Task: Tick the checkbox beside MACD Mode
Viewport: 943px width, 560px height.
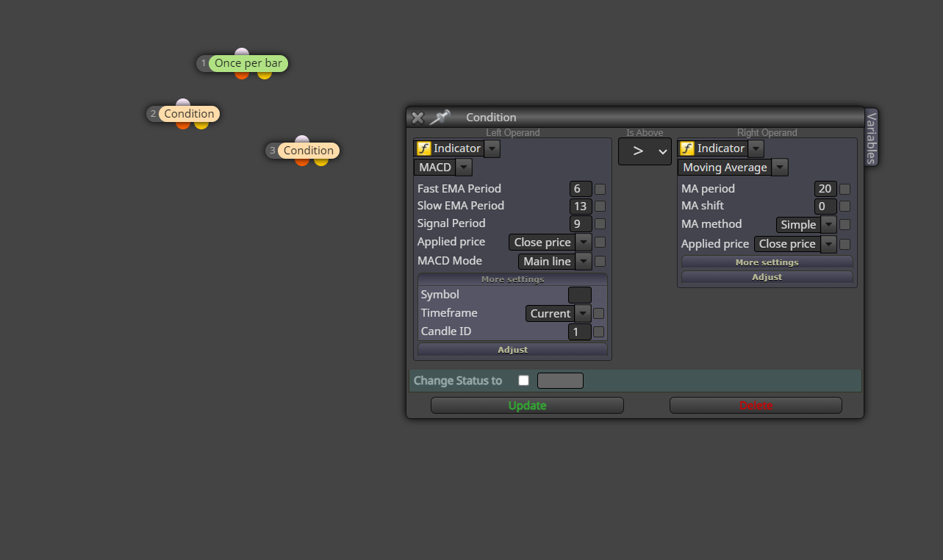Action: coord(600,261)
